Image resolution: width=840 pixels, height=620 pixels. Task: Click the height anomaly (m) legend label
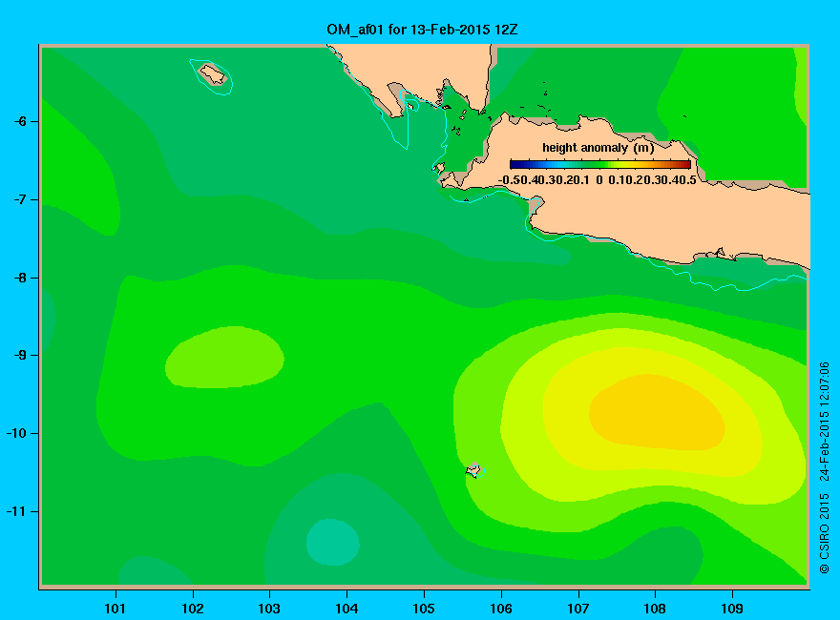tap(598, 148)
